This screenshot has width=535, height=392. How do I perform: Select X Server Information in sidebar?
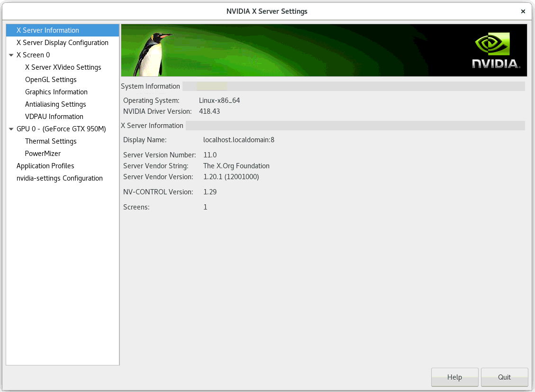(x=63, y=30)
